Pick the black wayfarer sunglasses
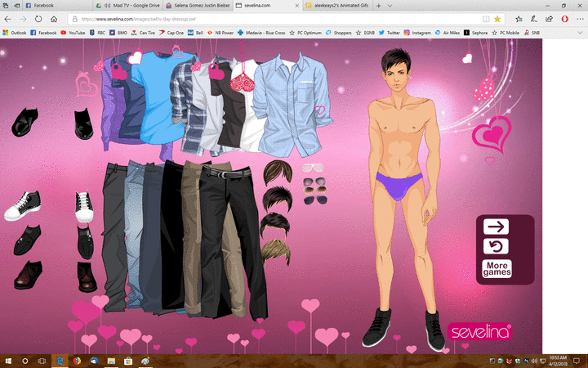This screenshot has height=368, width=588. (x=315, y=200)
